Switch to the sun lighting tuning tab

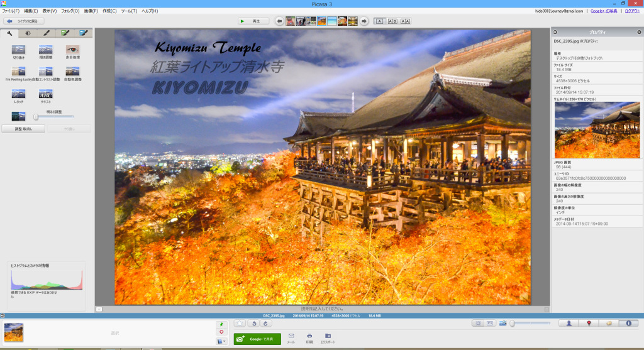coord(28,33)
